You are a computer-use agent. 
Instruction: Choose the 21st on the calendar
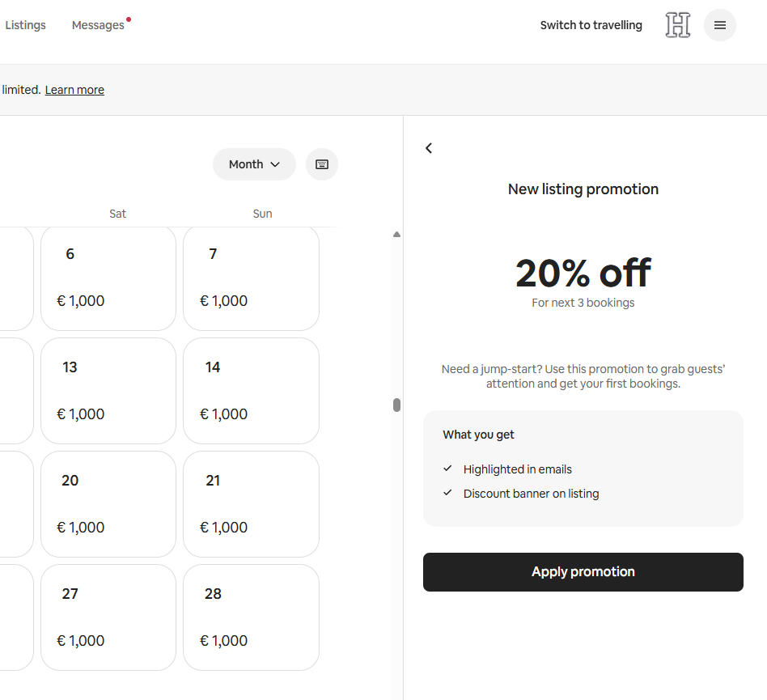point(251,504)
